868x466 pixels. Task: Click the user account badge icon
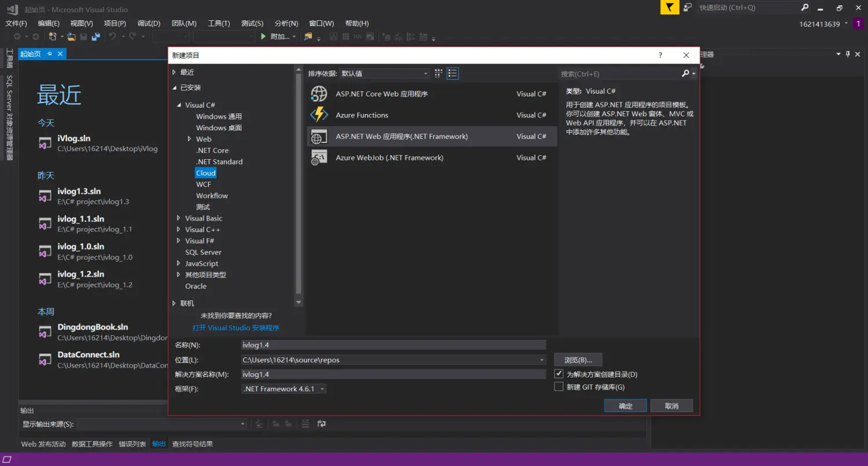858,24
